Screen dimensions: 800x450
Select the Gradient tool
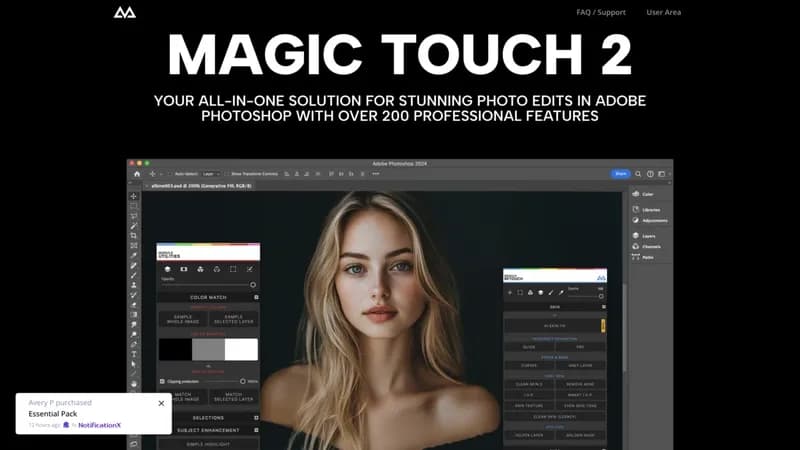(x=134, y=314)
